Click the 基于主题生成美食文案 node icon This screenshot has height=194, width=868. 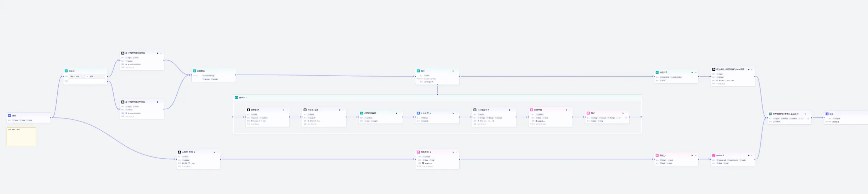pyautogui.click(x=123, y=53)
